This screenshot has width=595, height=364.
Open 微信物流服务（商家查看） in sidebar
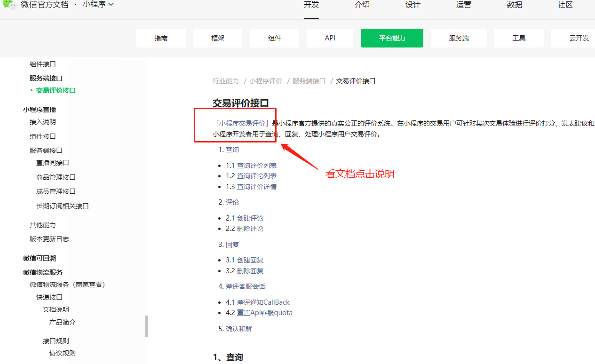pos(67,285)
